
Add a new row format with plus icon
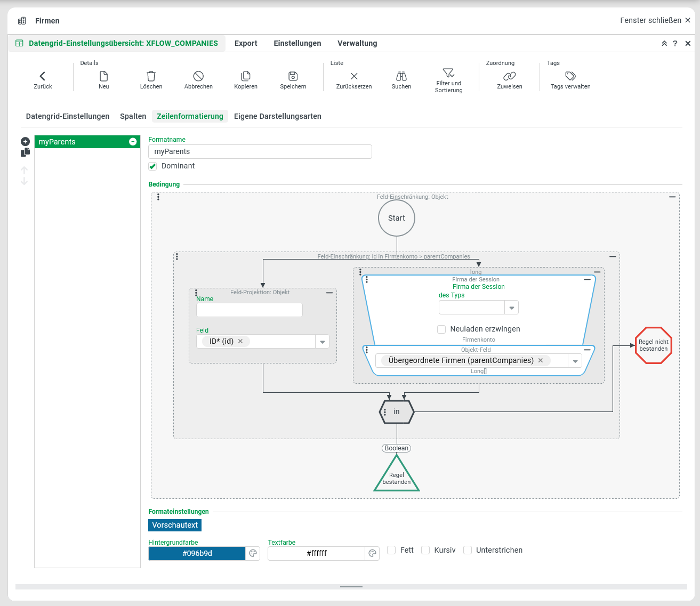[x=25, y=142]
